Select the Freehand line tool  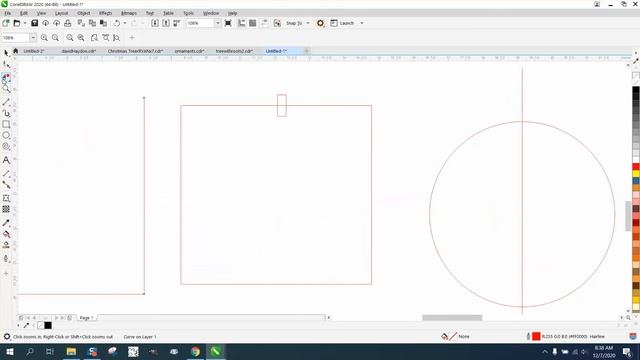coord(6,102)
